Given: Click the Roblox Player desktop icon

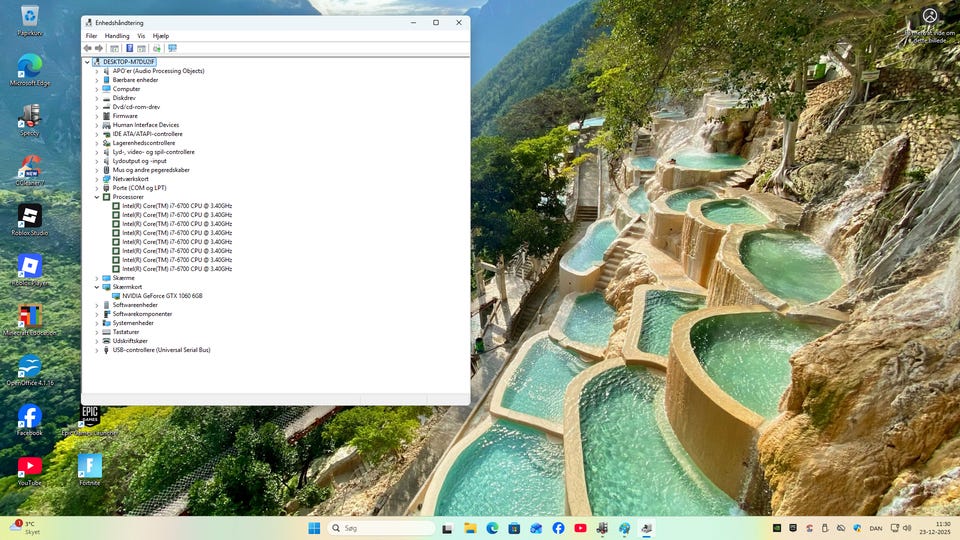Looking at the screenshot, I should (29, 270).
